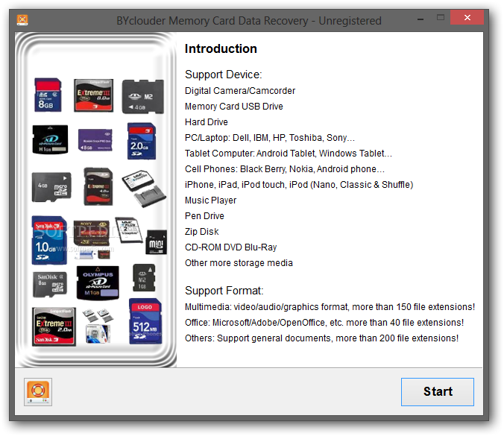Click 'iPhone, iPad, iPod touch' line

point(299,185)
